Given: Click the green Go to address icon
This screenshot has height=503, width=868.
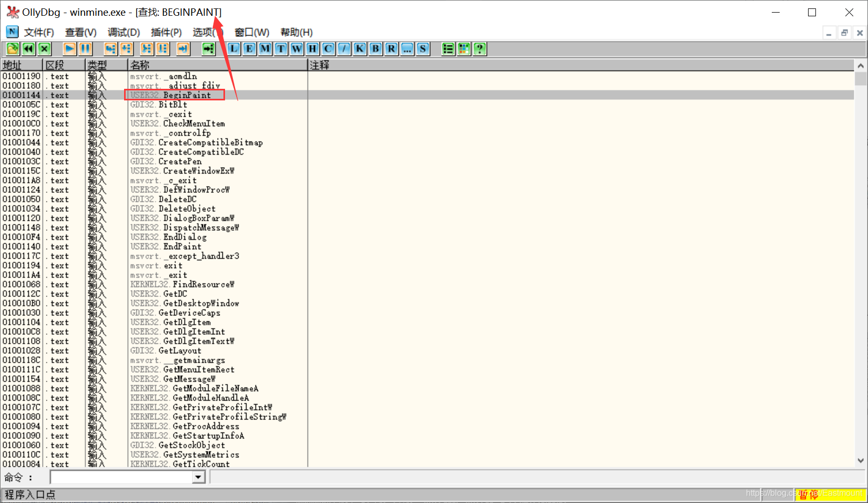Looking at the screenshot, I should (209, 49).
